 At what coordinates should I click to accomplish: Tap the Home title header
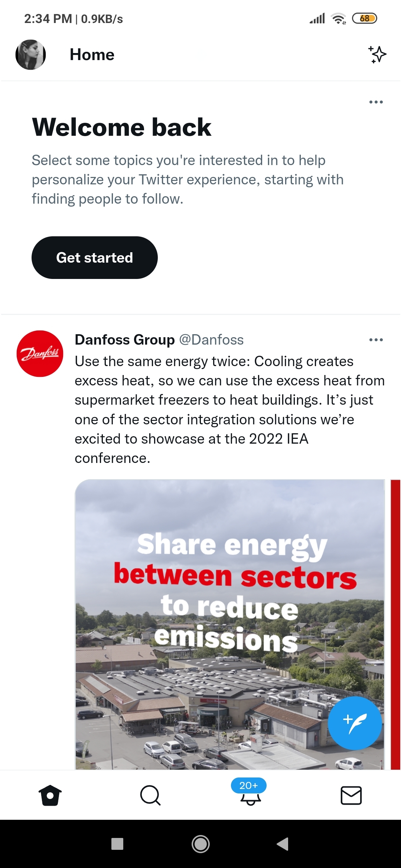point(92,55)
